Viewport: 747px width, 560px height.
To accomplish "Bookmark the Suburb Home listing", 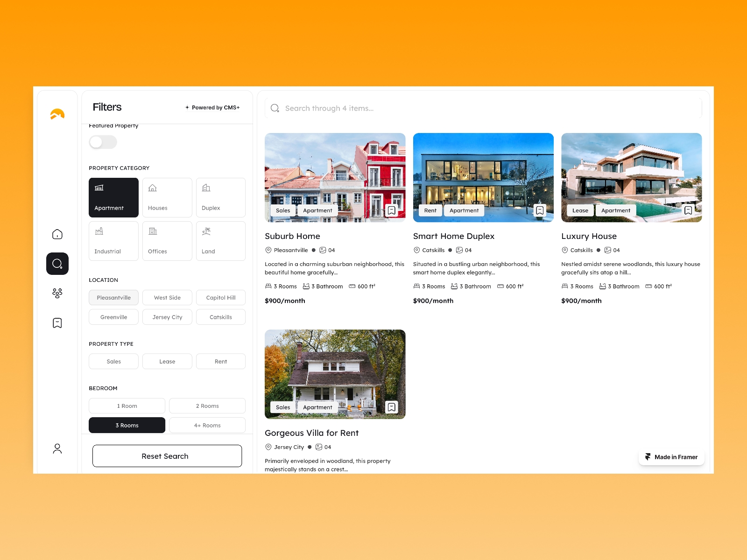I will (x=392, y=210).
